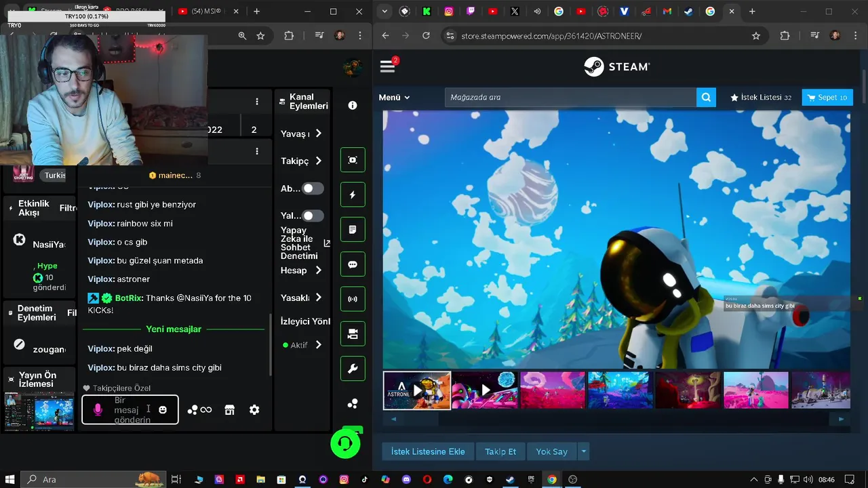Click the infinity points icon below chat
The height and width of the screenshot is (488, 868).
point(199,410)
